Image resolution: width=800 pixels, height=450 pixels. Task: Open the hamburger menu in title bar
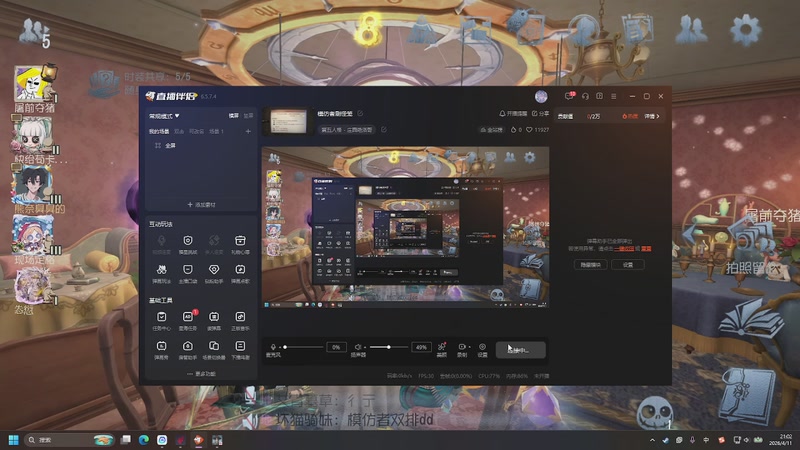(614, 96)
